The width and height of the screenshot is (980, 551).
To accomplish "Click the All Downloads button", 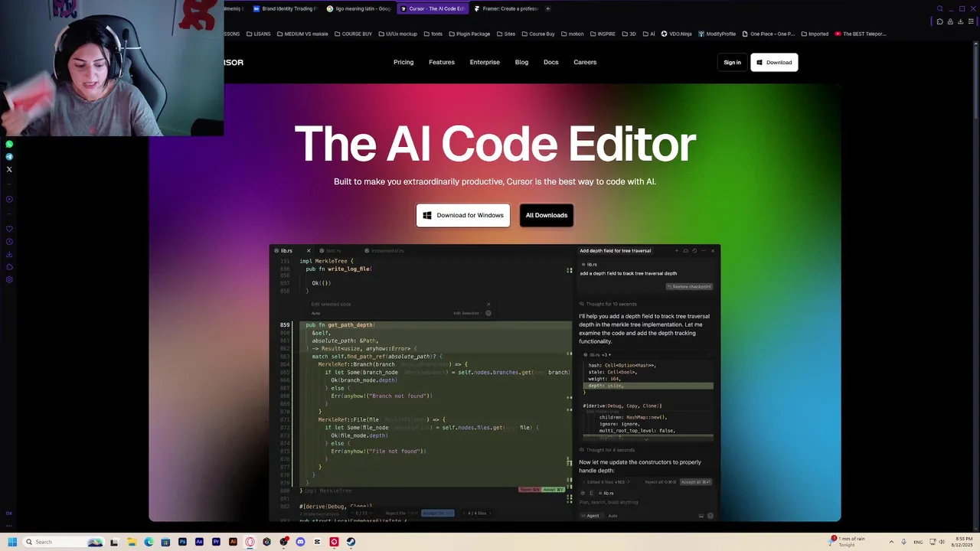I will pyautogui.click(x=547, y=215).
